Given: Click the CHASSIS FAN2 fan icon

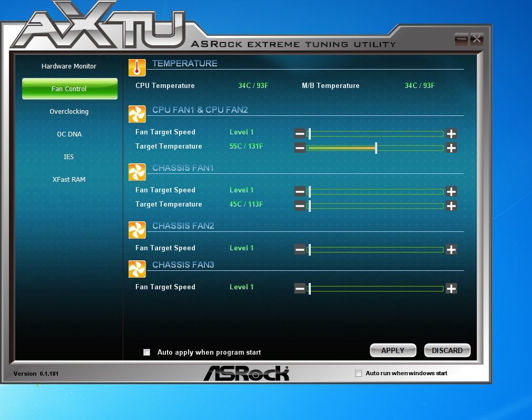Looking at the screenshot, I should coord(137,230).
